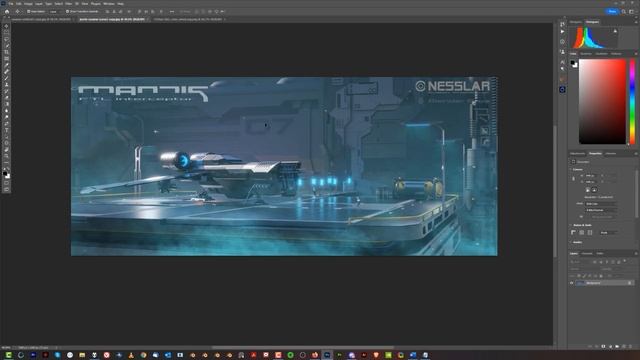The width and height of the screenshot is (640, 360).
Task: Switch to the Libraries tab
Action: pos(611,153)
